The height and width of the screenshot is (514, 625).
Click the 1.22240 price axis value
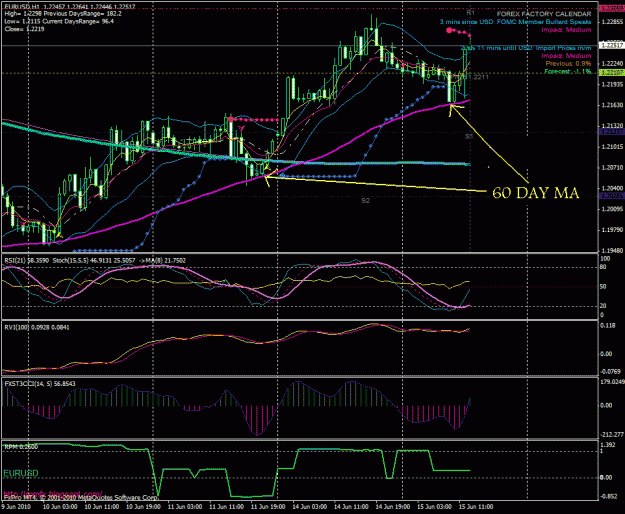tap(612, 63)
